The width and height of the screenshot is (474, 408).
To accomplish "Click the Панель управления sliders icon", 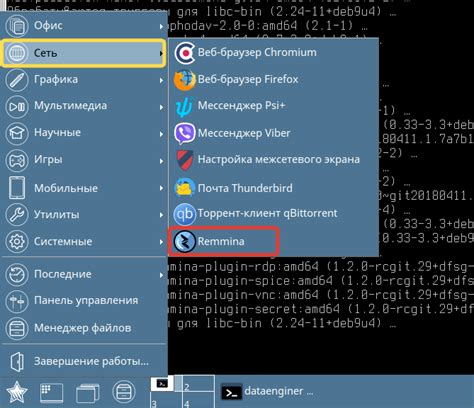I will point(17,301).
